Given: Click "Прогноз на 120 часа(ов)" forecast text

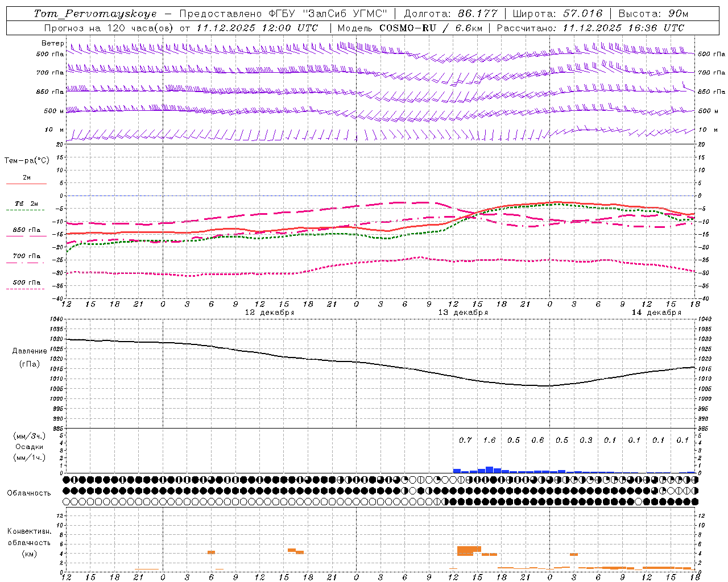Looking at the screenshot, I should [109, 28].
